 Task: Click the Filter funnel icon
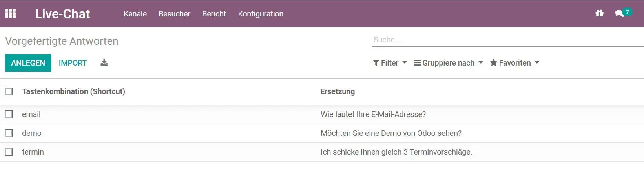[x=376, y=63]
